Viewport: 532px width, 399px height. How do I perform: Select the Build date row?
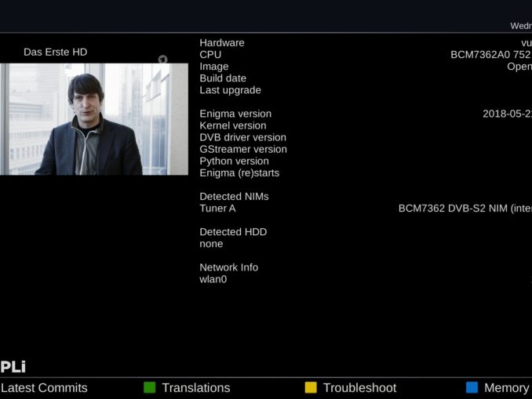coord(223,78)
